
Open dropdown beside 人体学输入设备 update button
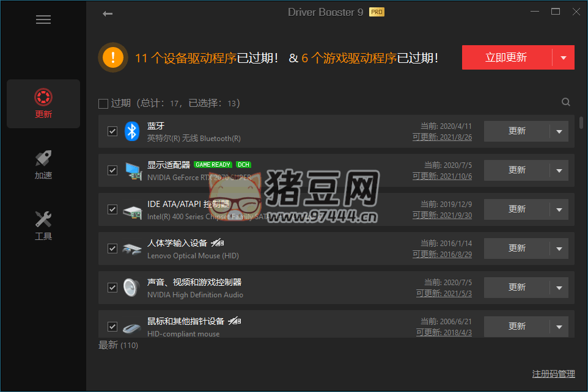[x=559, y=249]
